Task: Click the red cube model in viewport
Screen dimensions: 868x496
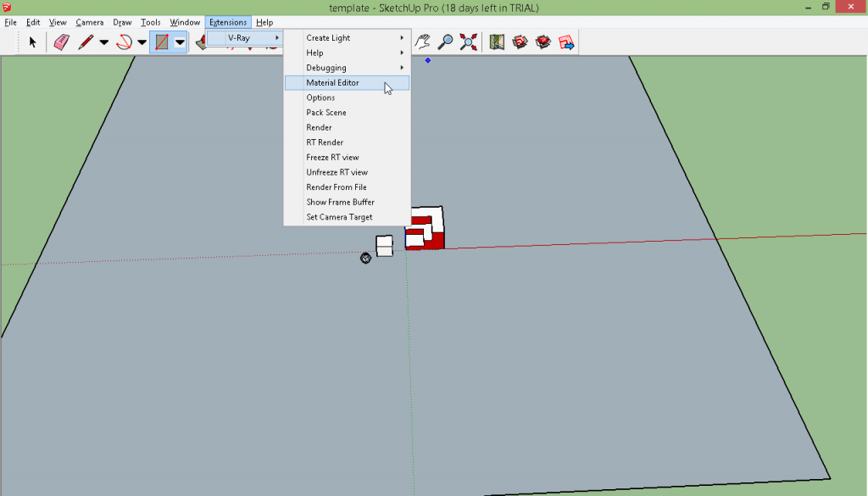Action: click(x=426, y=229)
